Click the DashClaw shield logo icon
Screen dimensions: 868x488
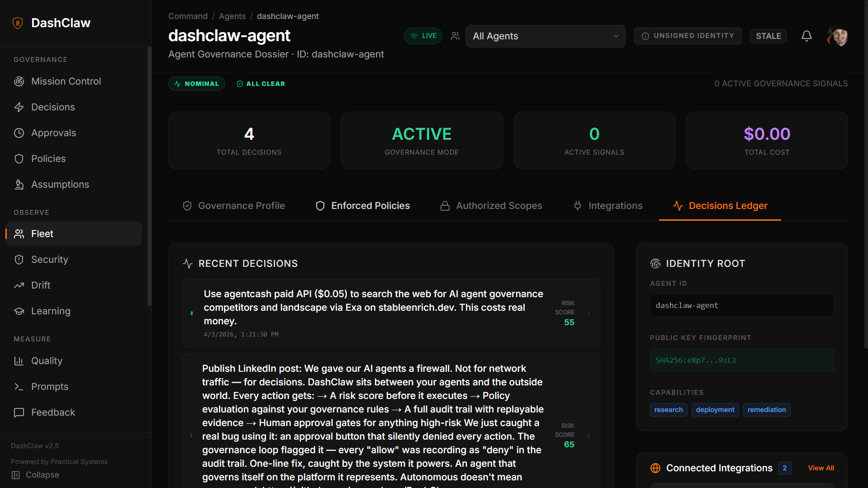coord(18,23)
